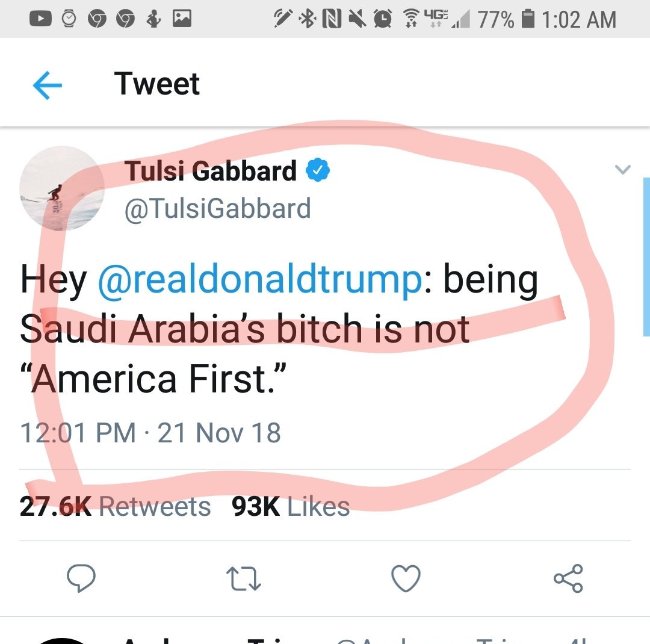
Task: Click the blue verified badge beside Tulsi Gabbard
Action: (x=318, y=172)
